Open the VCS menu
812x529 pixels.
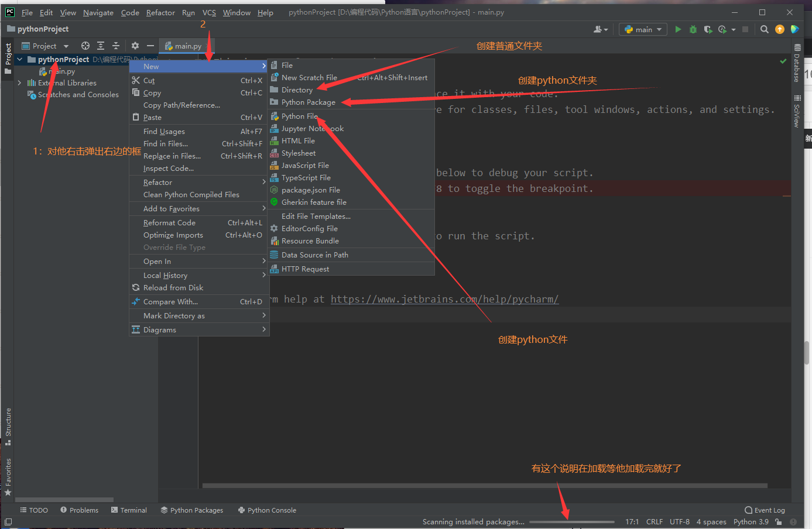[x=209, y=12]
